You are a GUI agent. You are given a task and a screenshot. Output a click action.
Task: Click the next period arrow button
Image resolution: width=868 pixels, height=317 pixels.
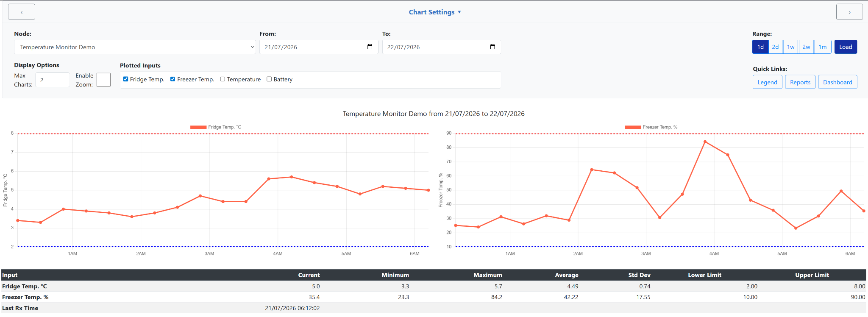tap(849, 12)
